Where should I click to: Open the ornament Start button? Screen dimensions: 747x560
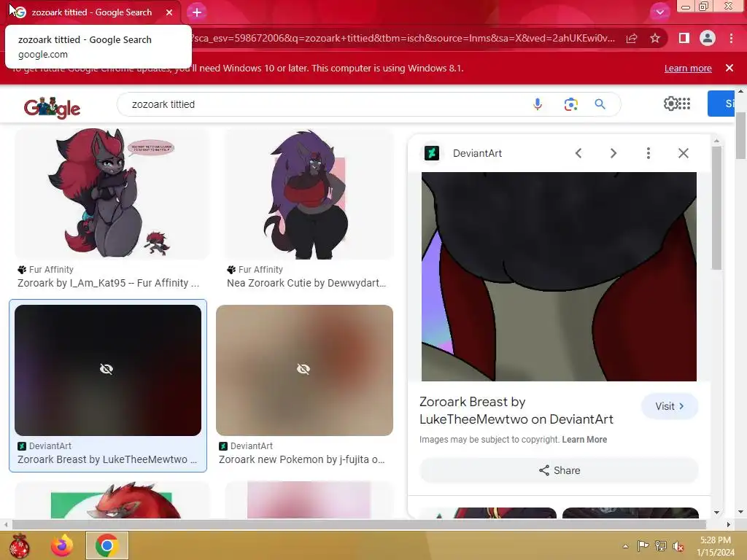20,545
